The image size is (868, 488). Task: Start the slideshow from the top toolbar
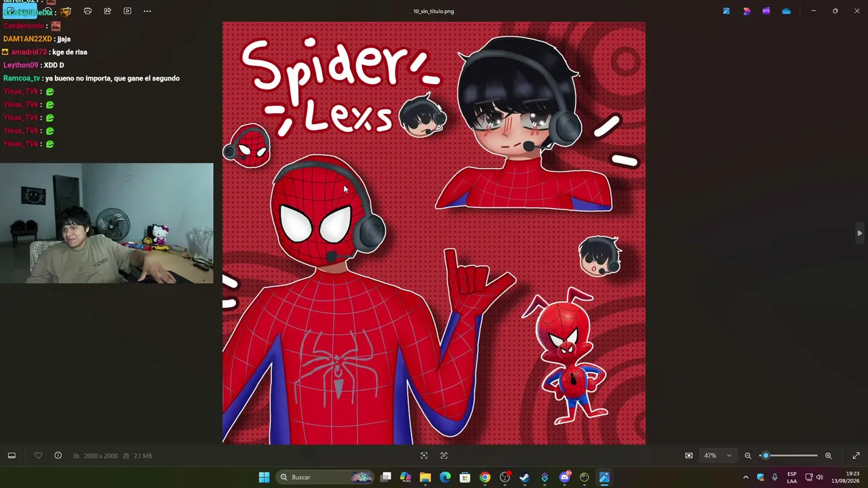click(127, 11)
